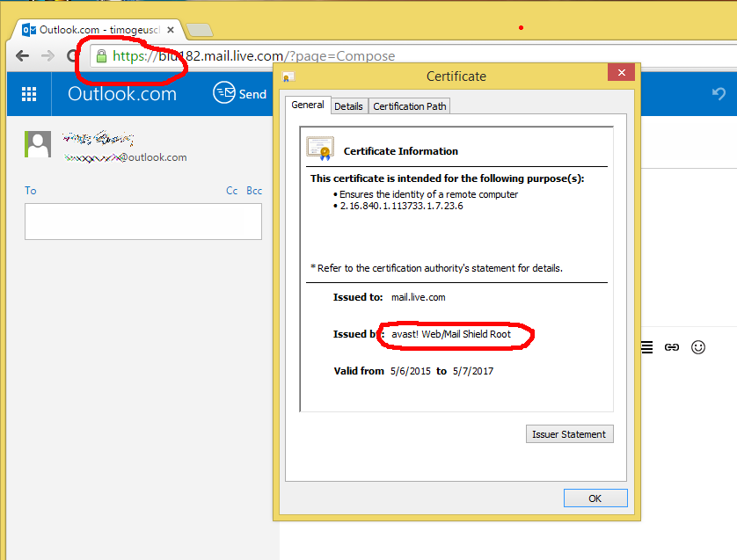Click the green padlock in address bar
Viewport: 737px width, 560px height.
click(101, 56)
